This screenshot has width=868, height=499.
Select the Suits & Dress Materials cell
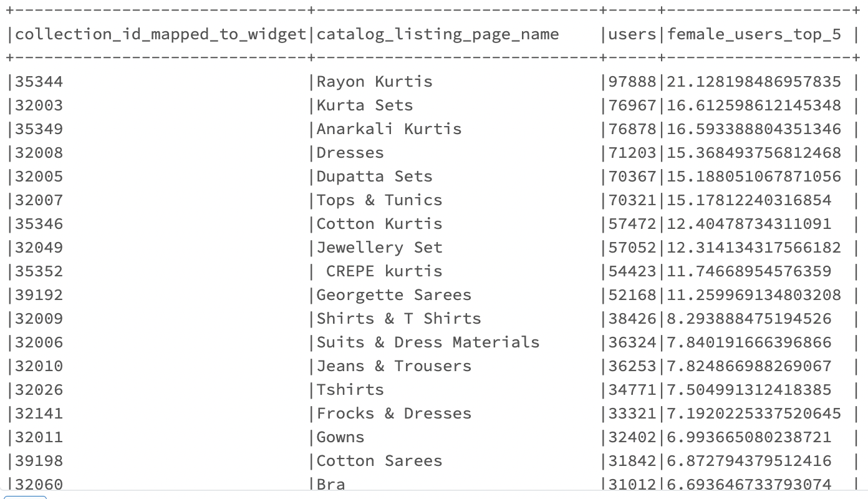[428, 342]
